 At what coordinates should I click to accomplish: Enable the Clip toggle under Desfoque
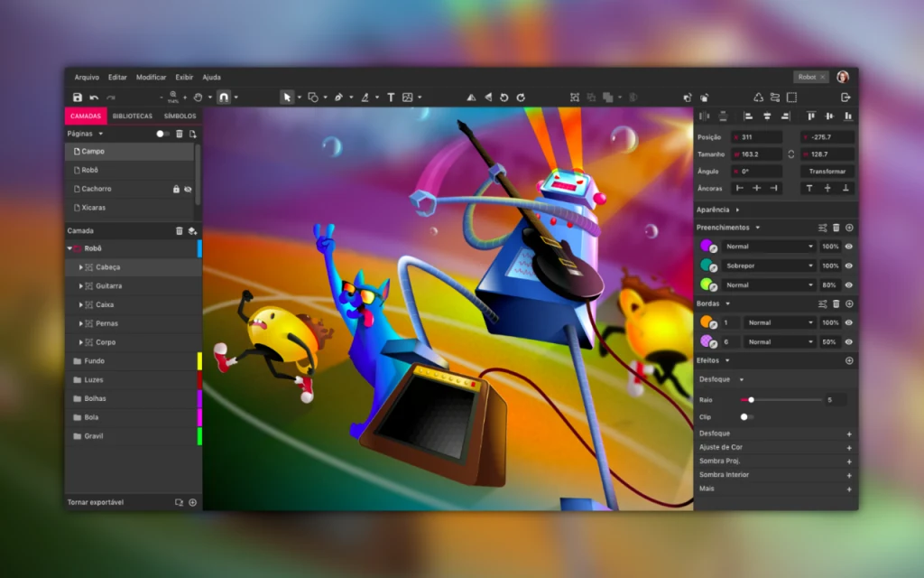745,417
